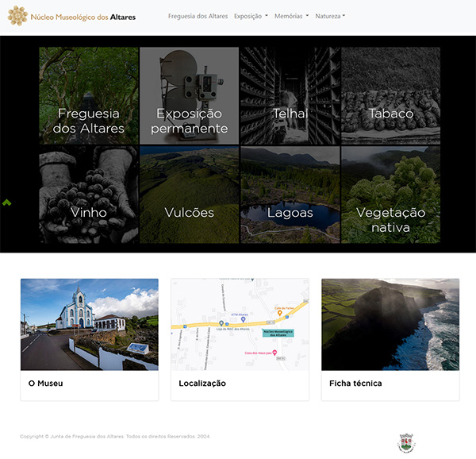Open the Exposição permanente projector tile
This screenshot has width=476, height=459.
(189, 95)
